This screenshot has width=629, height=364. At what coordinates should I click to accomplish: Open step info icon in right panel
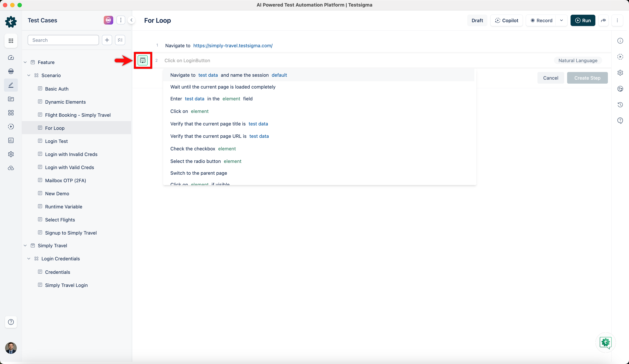620,41
